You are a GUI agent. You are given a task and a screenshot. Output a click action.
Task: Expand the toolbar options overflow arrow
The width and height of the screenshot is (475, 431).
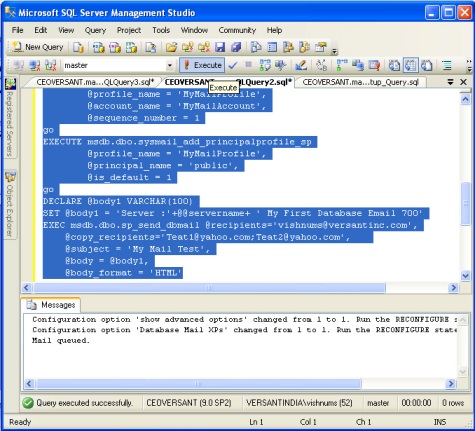click(x=334, y=51)
